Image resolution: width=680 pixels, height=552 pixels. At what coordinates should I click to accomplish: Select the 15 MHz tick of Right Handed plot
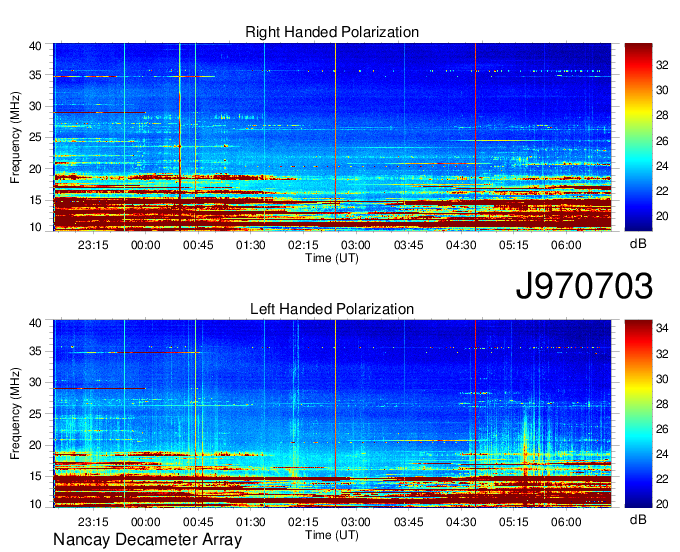35,200
